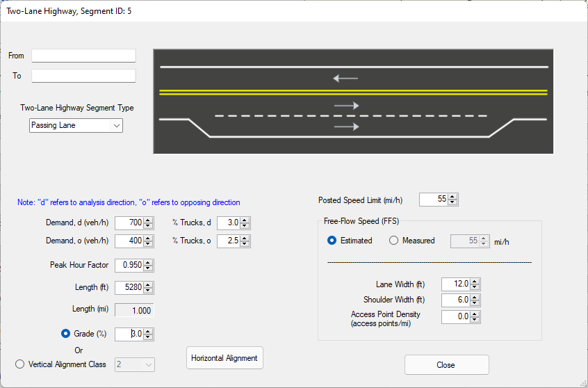Image resolution: width=588 pixels, height=388 pixels.
Task: Decrease Posted Speed Limit with down arrow
Action: [452, 202]
